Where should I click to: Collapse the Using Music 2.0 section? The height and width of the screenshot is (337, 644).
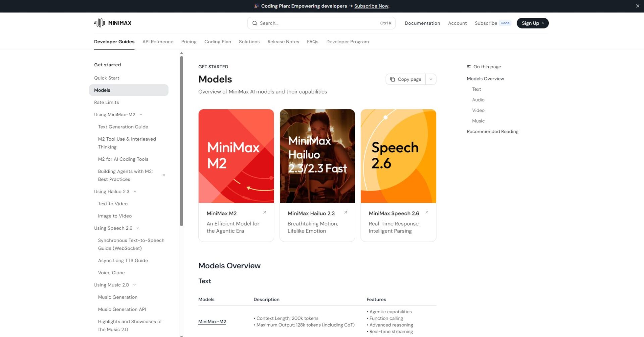tap(135, 285)
